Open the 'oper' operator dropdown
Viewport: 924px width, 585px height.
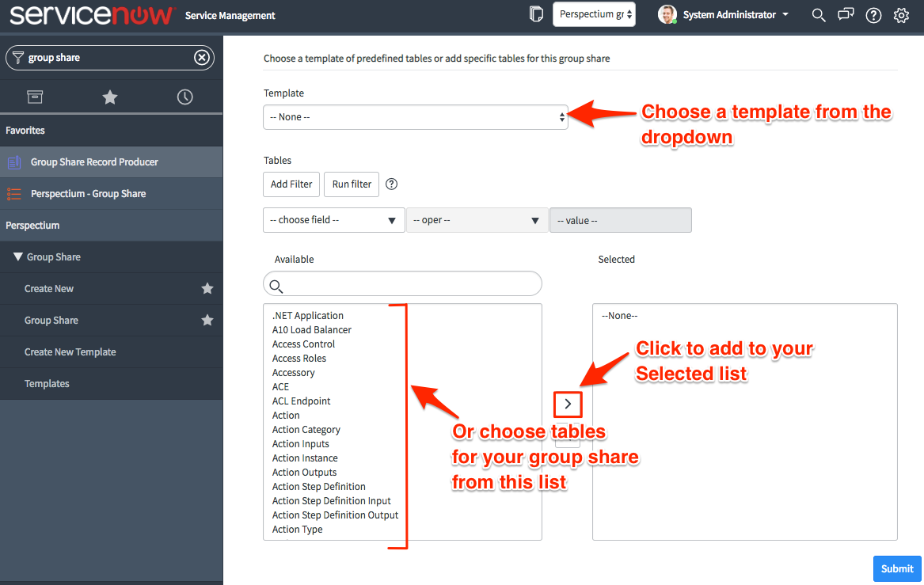[x=477, y=220]
